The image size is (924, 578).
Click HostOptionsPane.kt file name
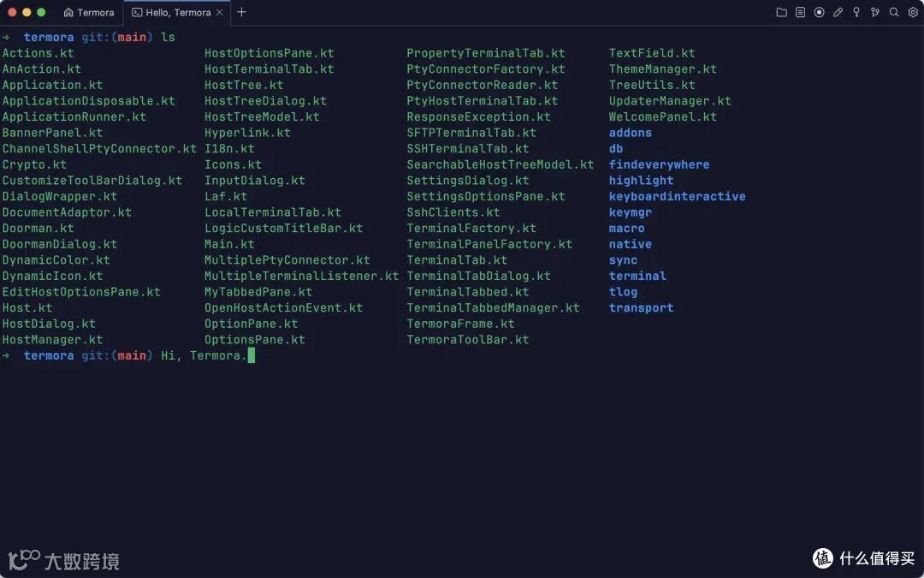click(x=269, y=53)
